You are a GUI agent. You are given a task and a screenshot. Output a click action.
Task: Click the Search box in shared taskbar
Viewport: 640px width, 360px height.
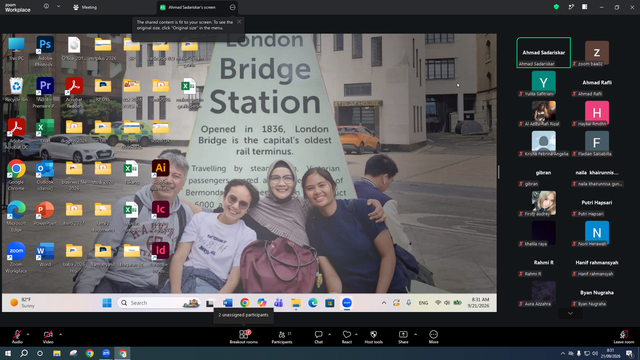pyautogui.click(x=159, y=303)
